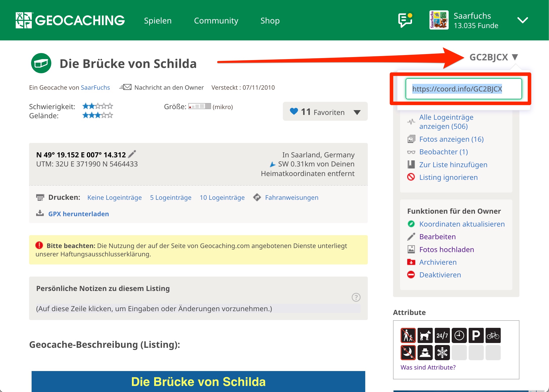Click Koordinaten aktualisieren

(x=462, y=224)
